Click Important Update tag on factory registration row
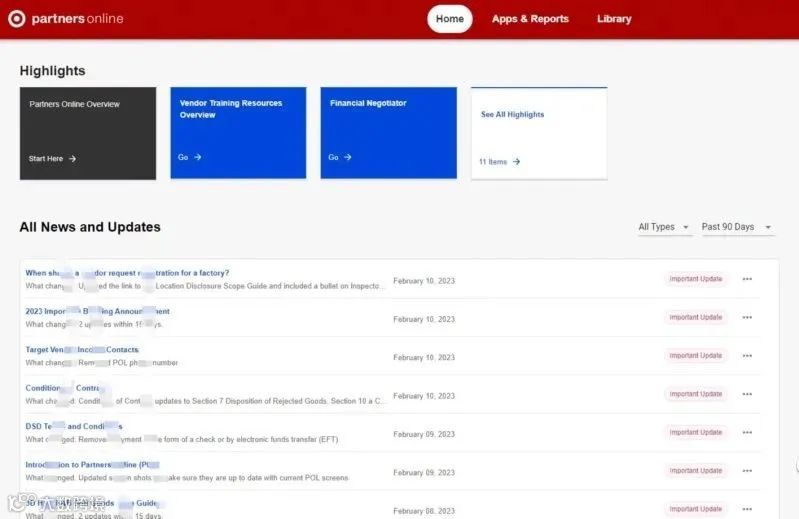Image resolution: width=799 pixels, height=519 pixels. 696,279
